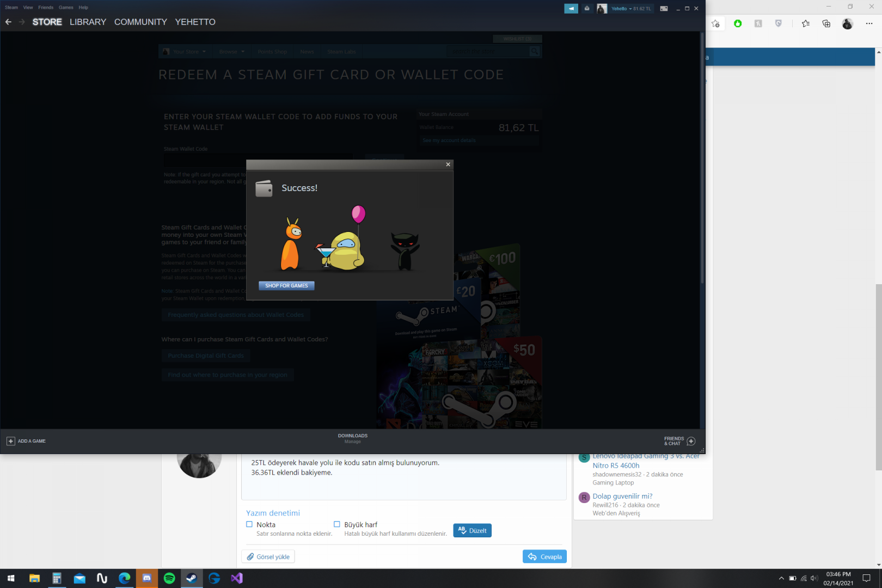This screenshot has height=588, width=882.
Task: Open Visual Studio from taskbar
Action: click(237, 578)
